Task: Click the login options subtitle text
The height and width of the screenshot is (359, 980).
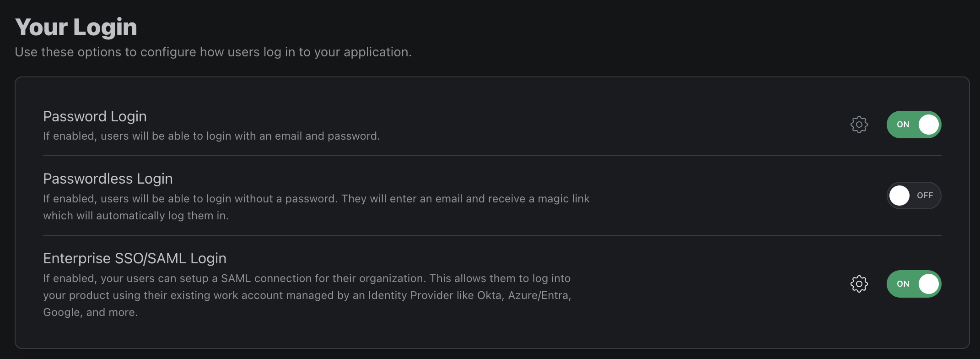Action: tap(213, 52)
